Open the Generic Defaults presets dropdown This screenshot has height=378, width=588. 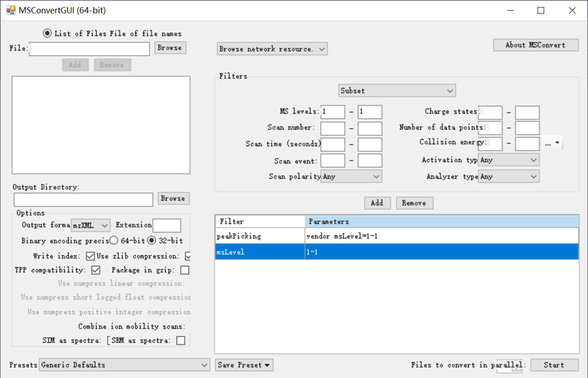point(125,365)
